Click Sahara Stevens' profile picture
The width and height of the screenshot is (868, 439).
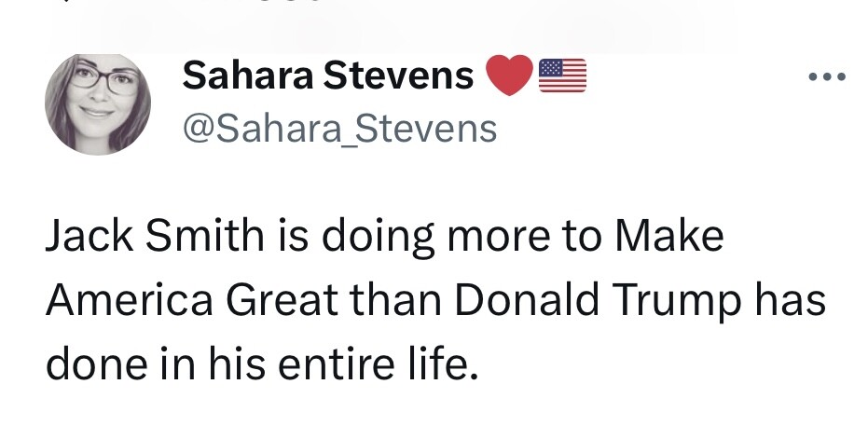click(98, 103)
